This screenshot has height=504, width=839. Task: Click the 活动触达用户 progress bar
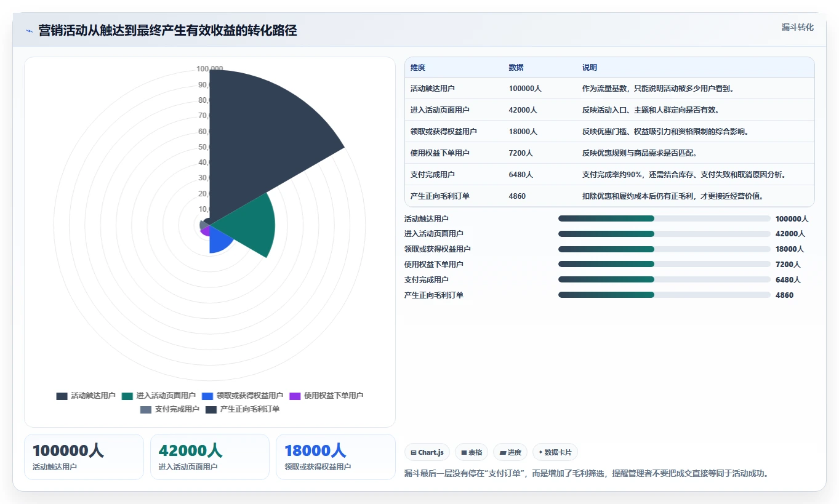click(x=664, y=218)
